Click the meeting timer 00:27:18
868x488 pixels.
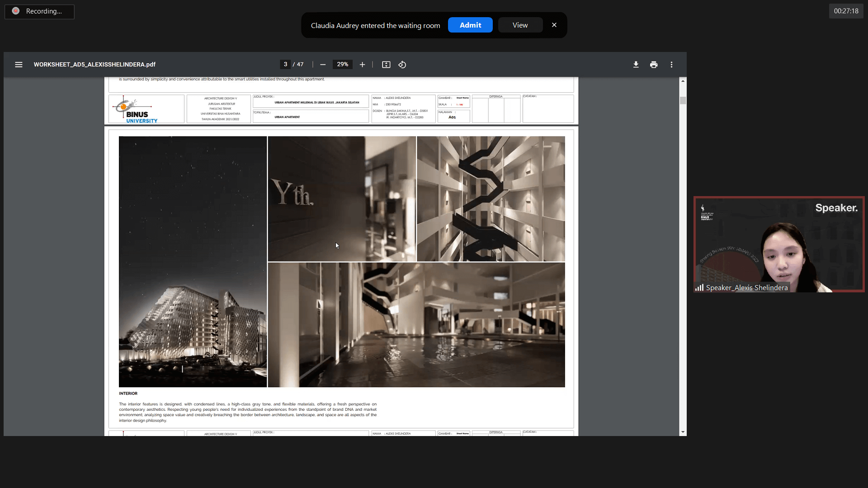click(x=846, y=11)
